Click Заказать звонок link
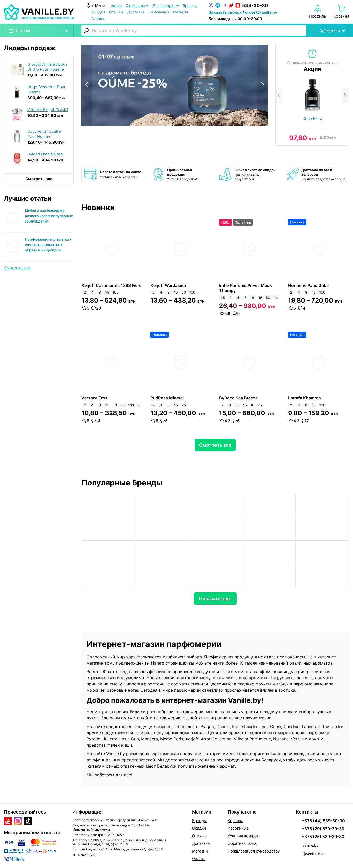 pyautogui.click(x=225, y=12)
